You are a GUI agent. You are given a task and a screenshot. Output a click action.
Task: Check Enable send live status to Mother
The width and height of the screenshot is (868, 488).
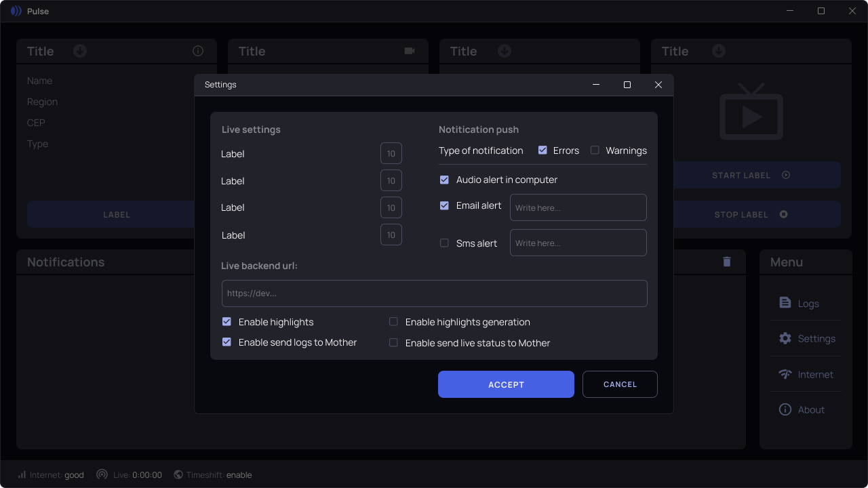click(393, 343)
